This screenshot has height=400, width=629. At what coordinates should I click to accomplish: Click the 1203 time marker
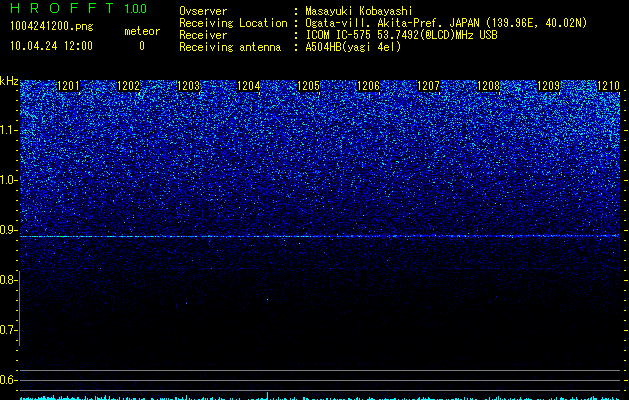point(189,86)
